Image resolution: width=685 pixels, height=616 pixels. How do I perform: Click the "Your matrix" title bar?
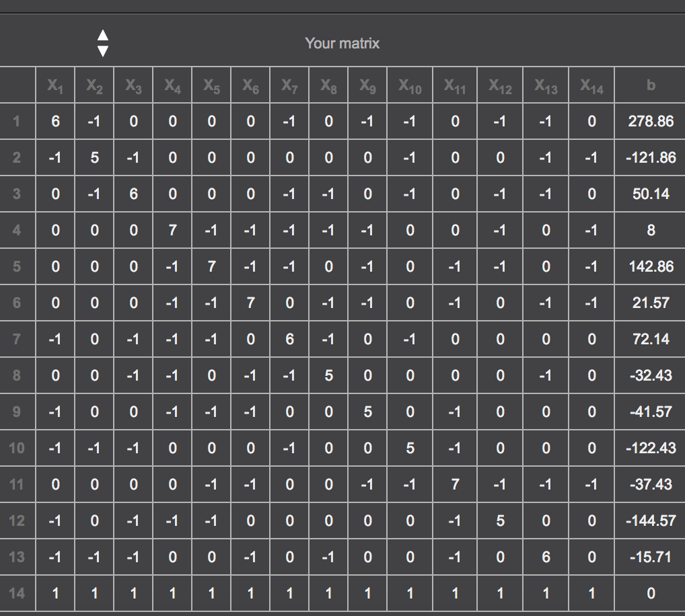(342, 44)
